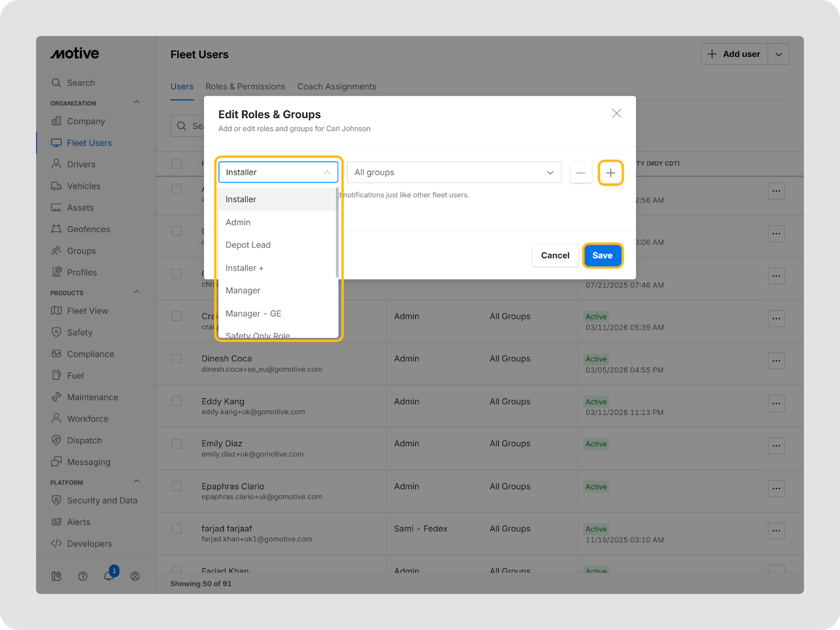The height and width of the screenshot is (630, 840).
Task: Open the user profile icon in sidebar footer
Action: pyautogui.click(x=135, y=576)
